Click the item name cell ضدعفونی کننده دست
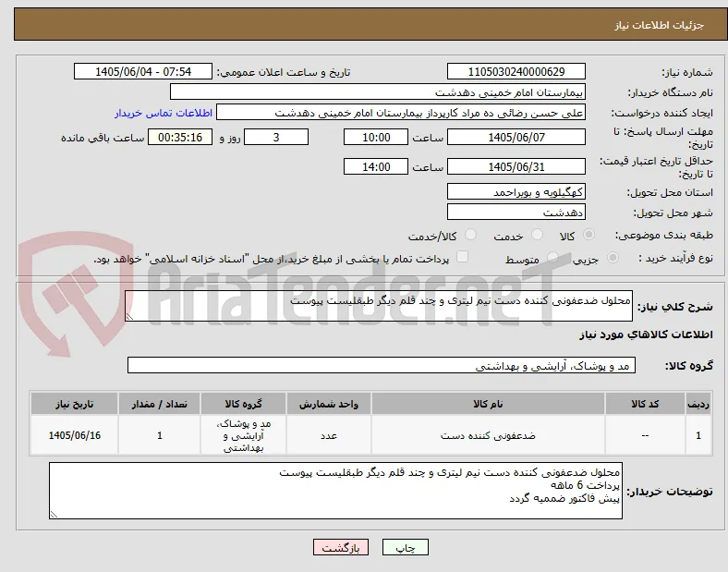This screenshot has width=728, height=572. (x=488, y=435)
